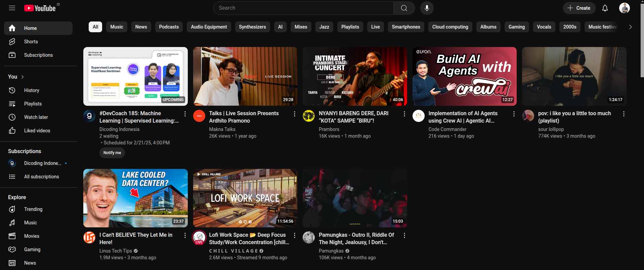Open options for Nyanyi Bareng Dere video
This screenshot has height=270, width=644.
(x=404, y=114)
